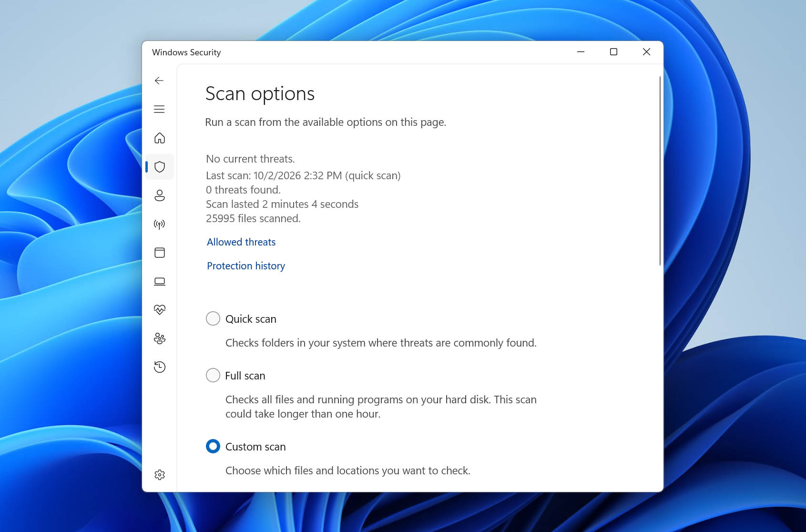Click the 'Scan options' heading

[260, 94]
